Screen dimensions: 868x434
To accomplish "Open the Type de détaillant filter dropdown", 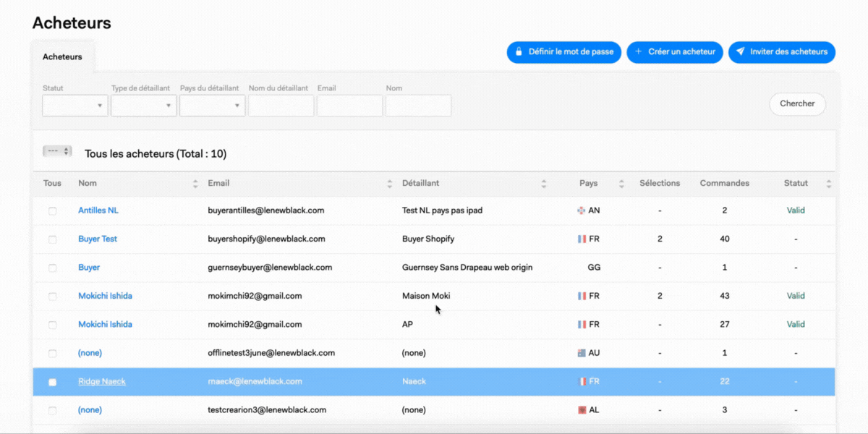I will [x=144, y=106].
